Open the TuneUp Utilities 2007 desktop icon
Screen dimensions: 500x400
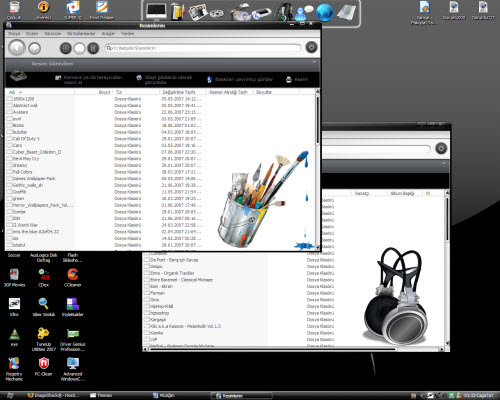43,339
